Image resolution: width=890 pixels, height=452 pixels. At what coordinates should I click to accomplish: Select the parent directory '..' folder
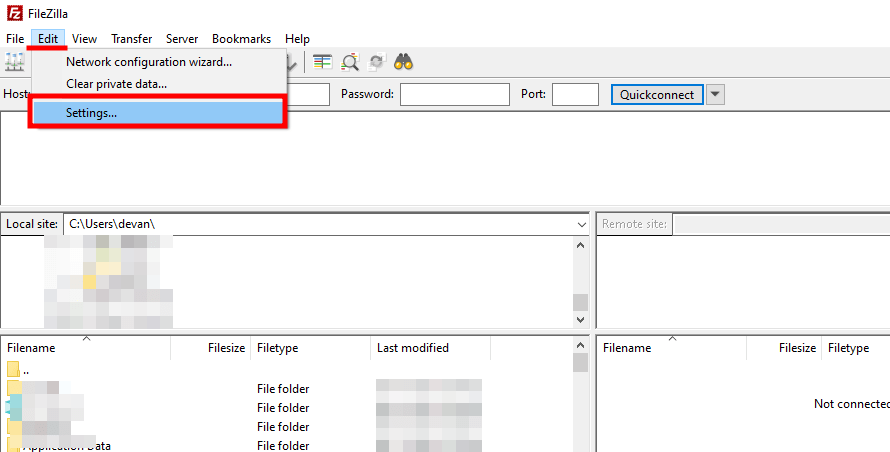18,370
